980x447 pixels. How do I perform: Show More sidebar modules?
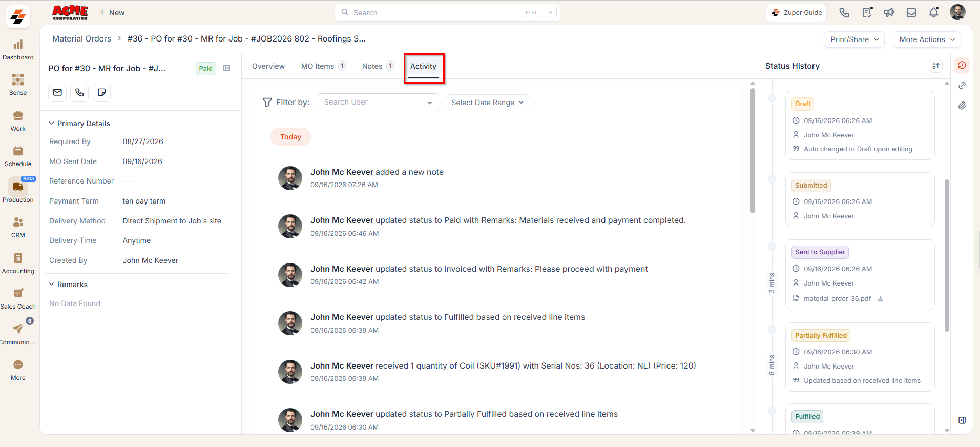(x=18, y=370)
